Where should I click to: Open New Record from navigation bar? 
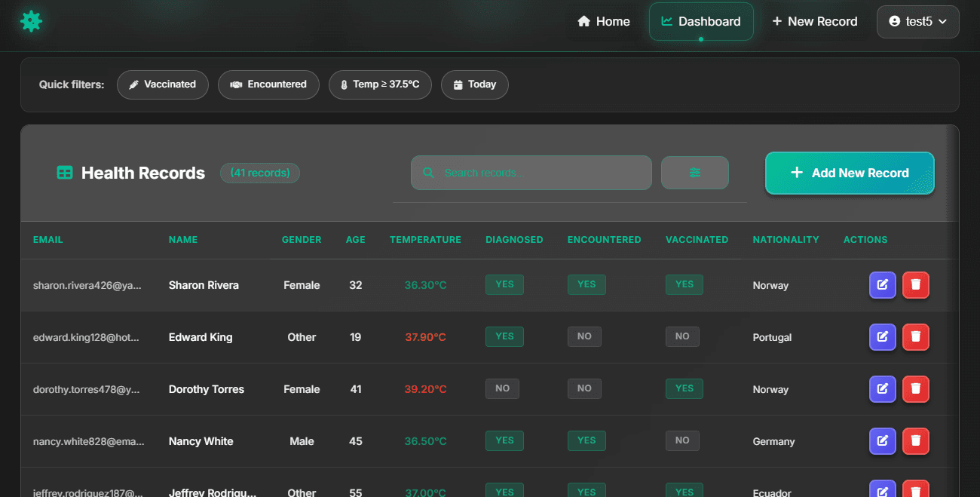(x=814, y=22)
